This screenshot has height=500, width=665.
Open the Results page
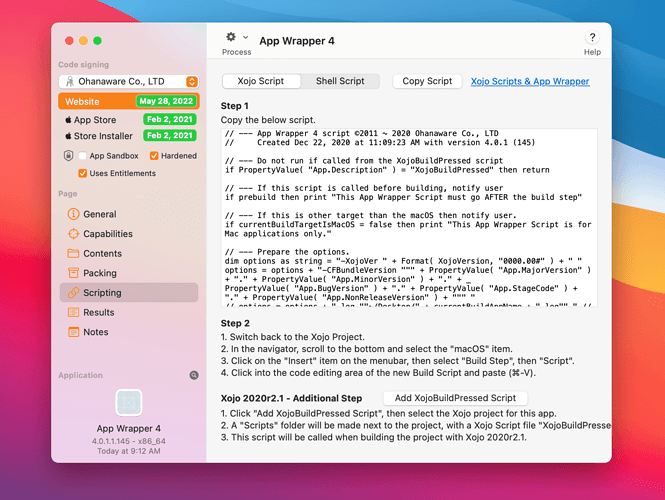pos(129,312)
